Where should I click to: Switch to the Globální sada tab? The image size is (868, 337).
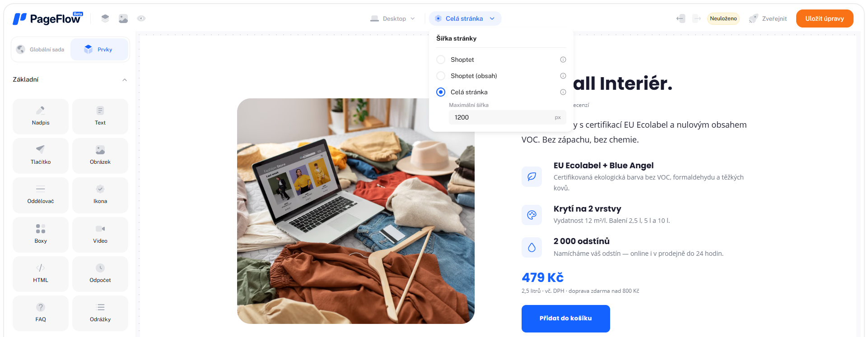pyautogui.click(x=41, y=50)
